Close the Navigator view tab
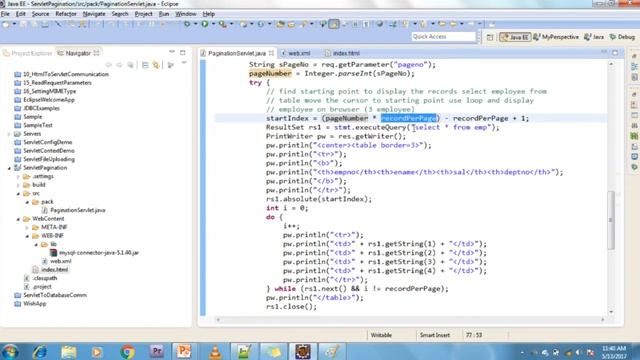The height and width of the screenshot is (360, 640). pos(97,53)
